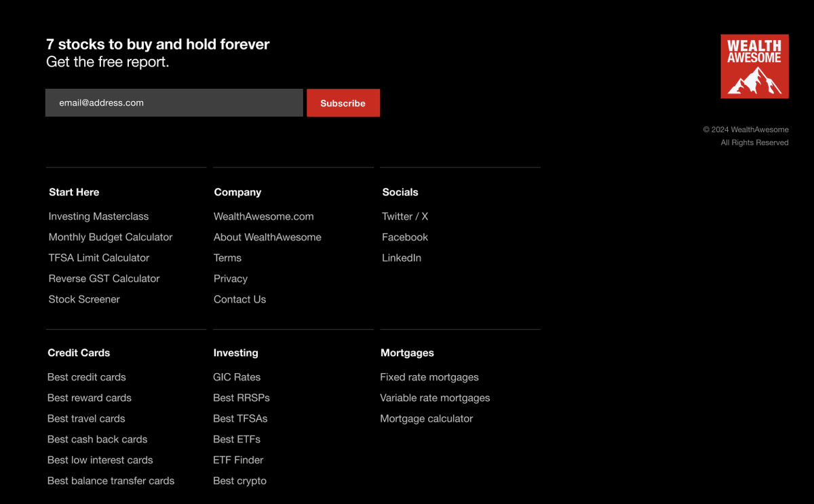Image resolution: width=814 pixels, height=504 pixels.
Task: Open Variable rate mortgages link
Action: 435,398
